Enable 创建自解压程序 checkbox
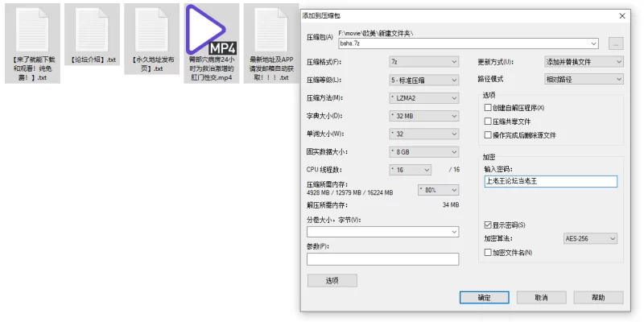The width and height of the screenshot is (644, 326). [488, 108]
